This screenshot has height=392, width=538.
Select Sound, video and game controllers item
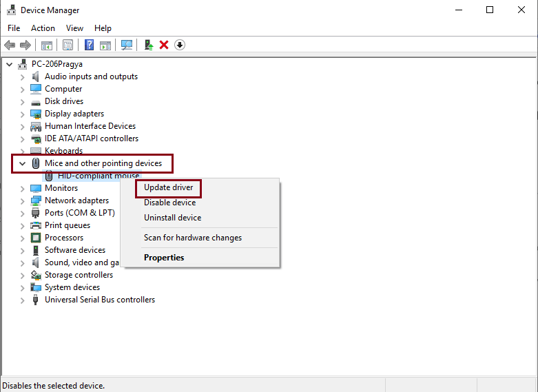pyautogui.click(x=82, y=262)
